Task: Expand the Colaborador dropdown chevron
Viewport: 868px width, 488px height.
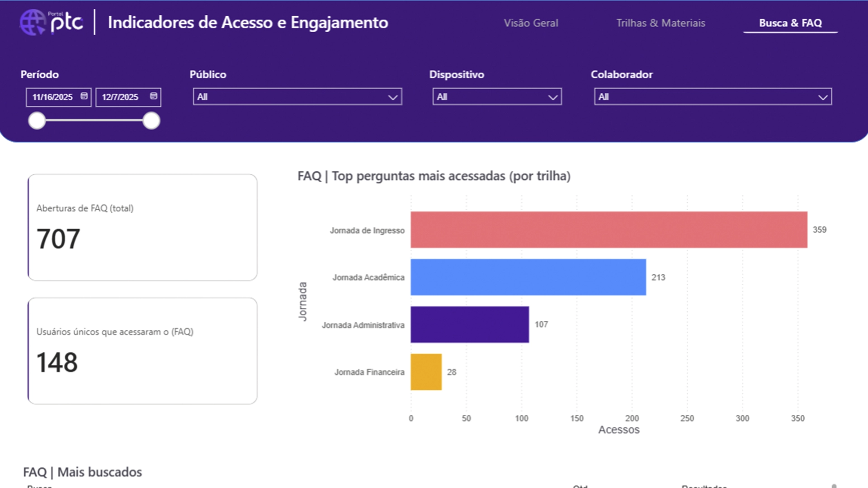Action: tap(823, 97)
